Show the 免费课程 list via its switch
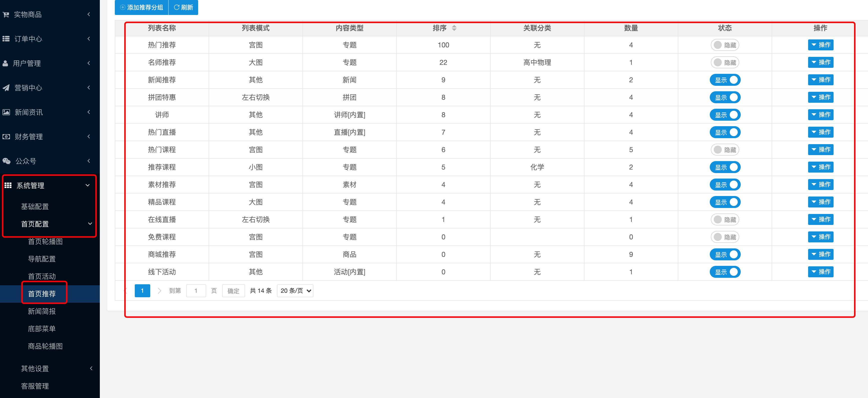Image resolution: width=868 pixels, height=398 pixels. [x=725, y=237]
